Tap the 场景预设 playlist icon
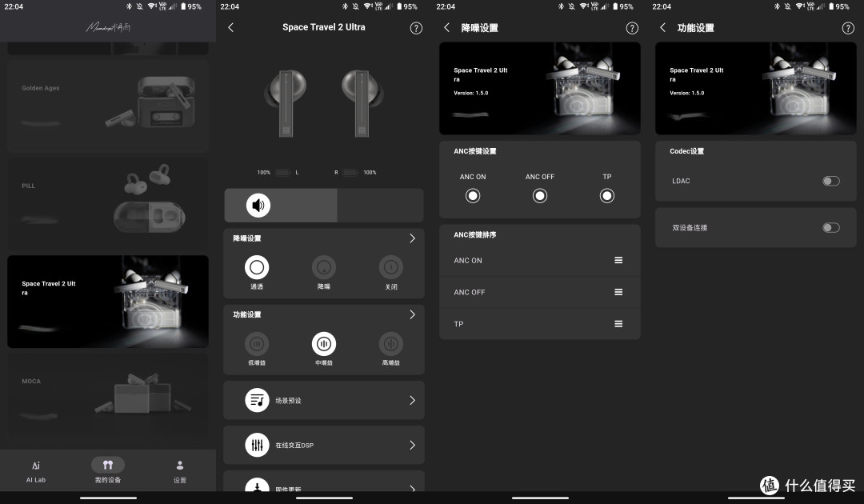Image resolution: width=864 pixels, height=504 pixels. click(258, 401)
